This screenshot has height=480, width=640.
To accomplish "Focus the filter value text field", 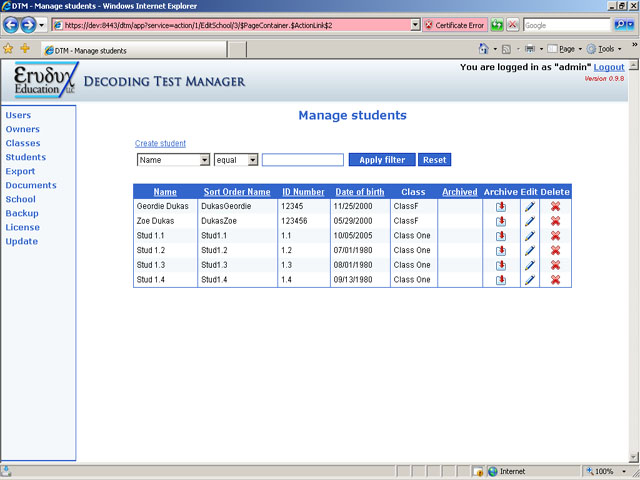I will pos(303,160).
